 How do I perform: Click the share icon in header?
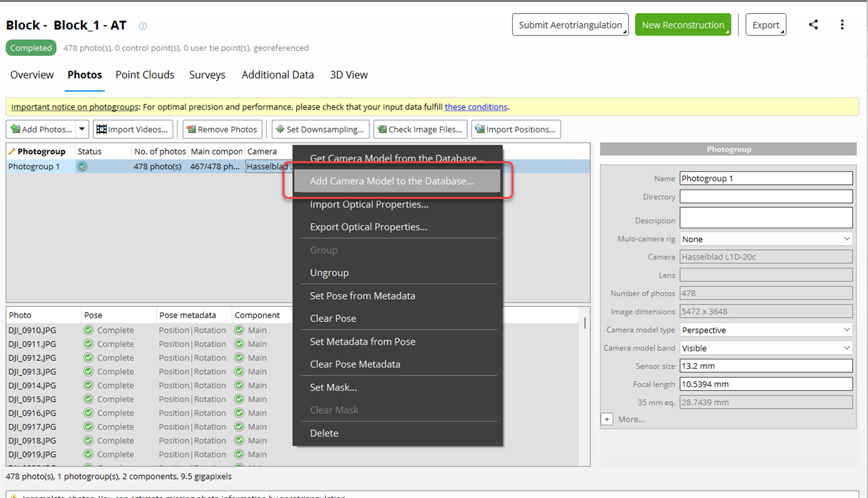pyautogui.click(x=813, y=25)
